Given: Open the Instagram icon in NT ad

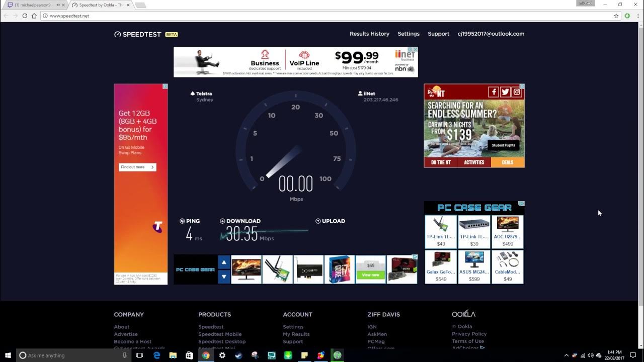Looking at the screenshot, I should (517, 92).
